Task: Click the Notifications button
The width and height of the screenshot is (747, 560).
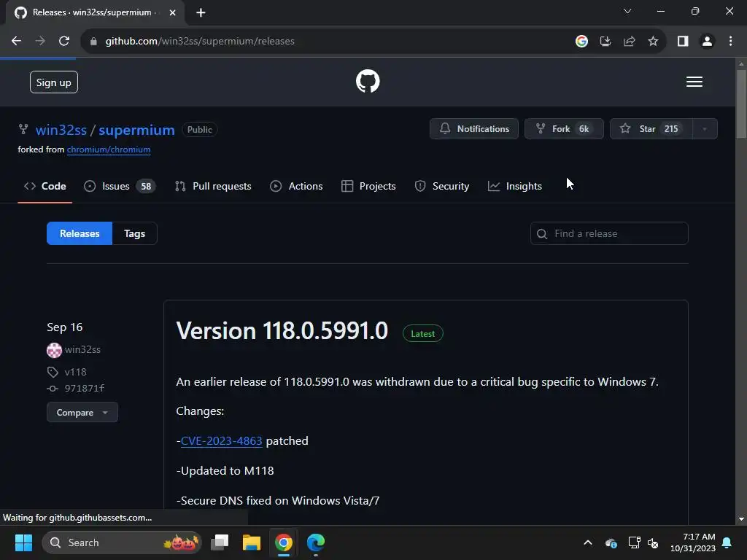Action: click(474, 129)
